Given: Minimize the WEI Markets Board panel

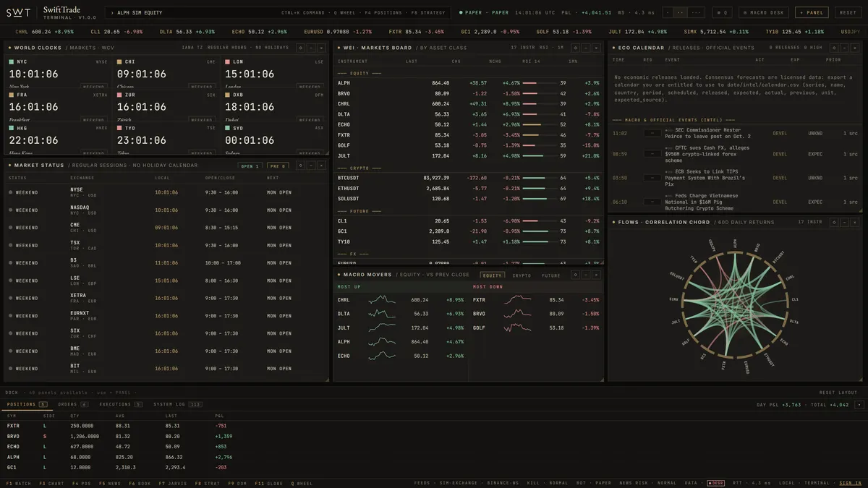Looking at the screenshot, I should point(587,48).
